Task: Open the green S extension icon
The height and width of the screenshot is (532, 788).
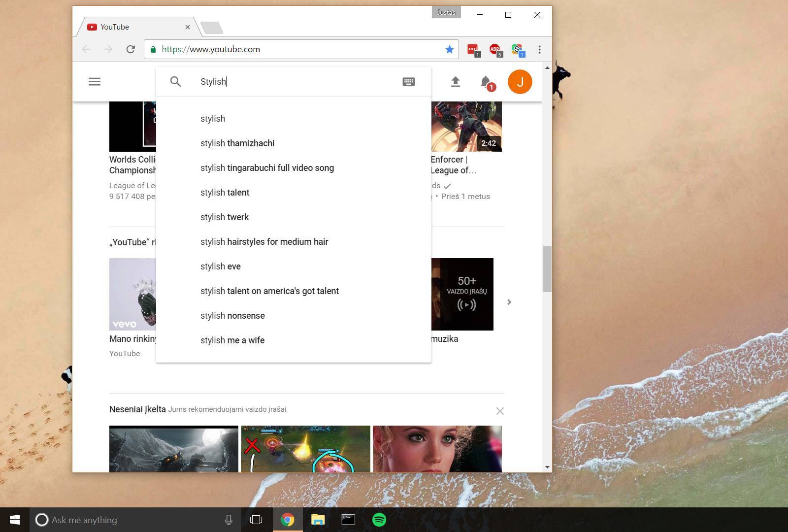Action: [518, 50]
